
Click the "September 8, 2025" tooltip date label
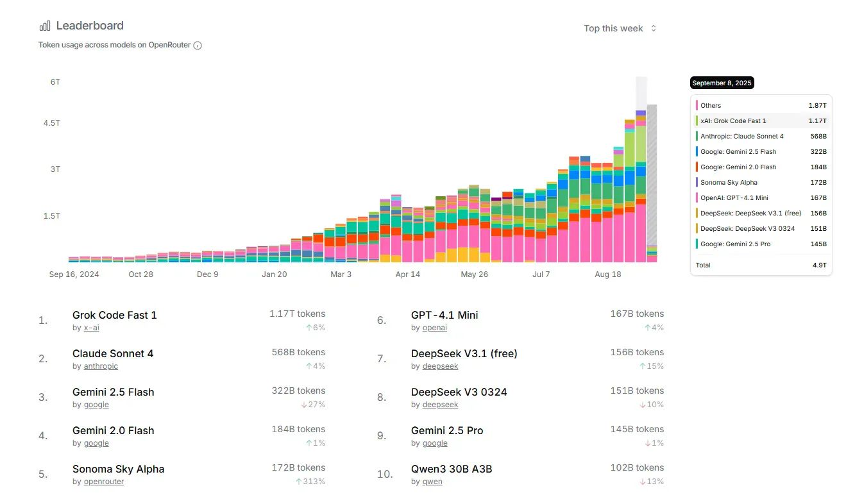(x=722, y=83)
